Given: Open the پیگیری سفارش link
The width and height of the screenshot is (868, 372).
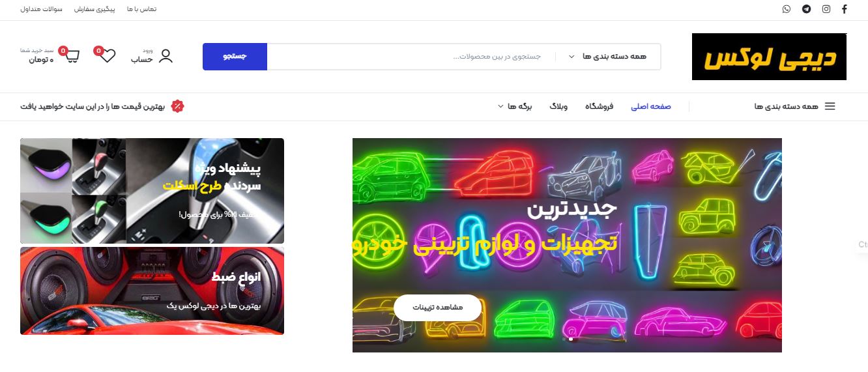Looking at the screenshot, I should point(94,9).
